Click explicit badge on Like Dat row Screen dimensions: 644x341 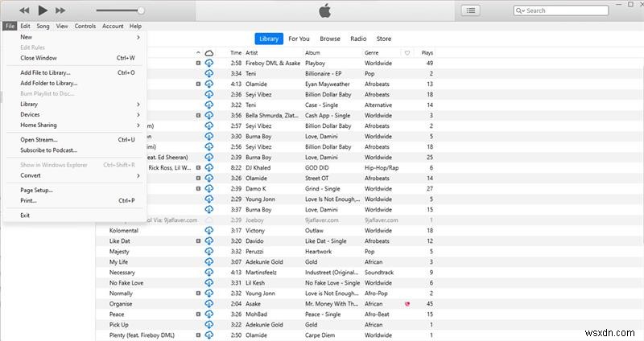[x=198, y=241]
